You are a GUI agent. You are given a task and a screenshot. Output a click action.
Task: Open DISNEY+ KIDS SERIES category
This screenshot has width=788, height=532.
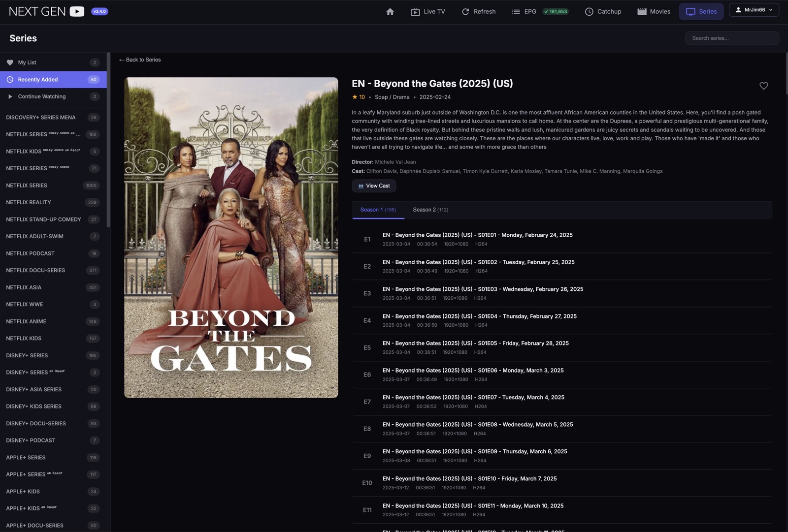point(53,407)
